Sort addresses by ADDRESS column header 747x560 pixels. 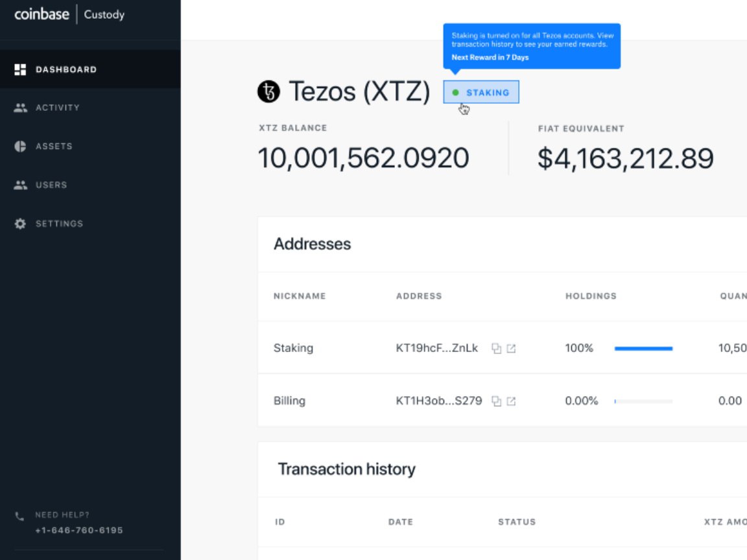coord(420,296)
